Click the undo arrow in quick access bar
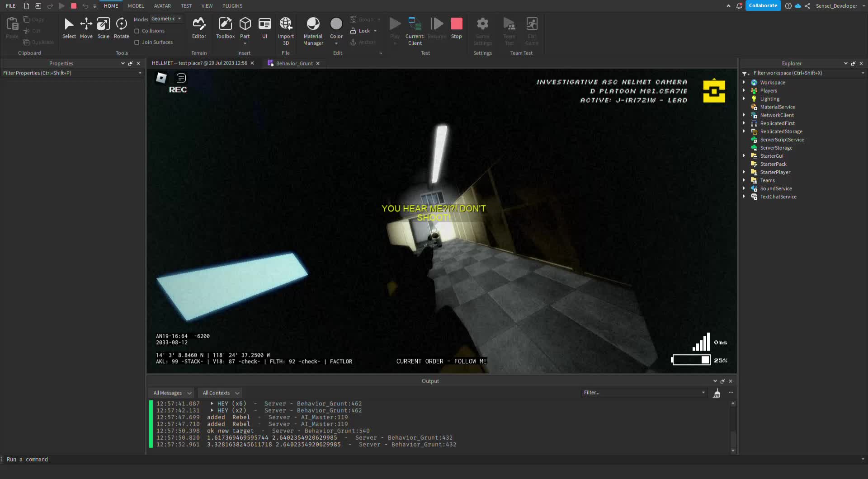 (x=85, y=6)
